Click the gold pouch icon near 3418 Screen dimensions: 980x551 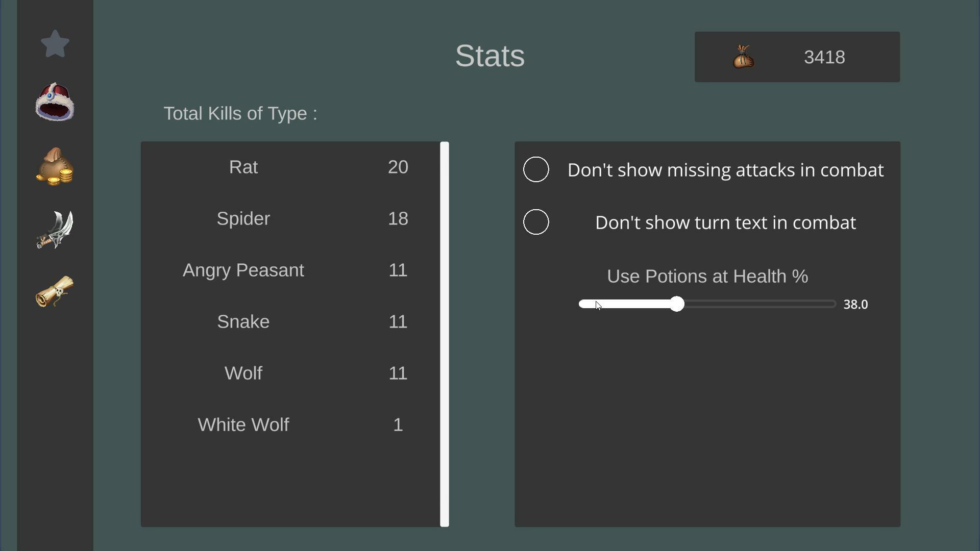[743, 57]
